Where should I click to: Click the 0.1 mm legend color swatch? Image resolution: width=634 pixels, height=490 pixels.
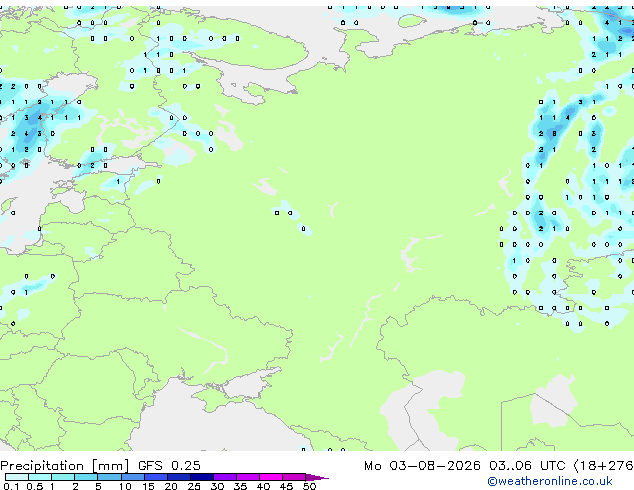(x=17, y=477)
